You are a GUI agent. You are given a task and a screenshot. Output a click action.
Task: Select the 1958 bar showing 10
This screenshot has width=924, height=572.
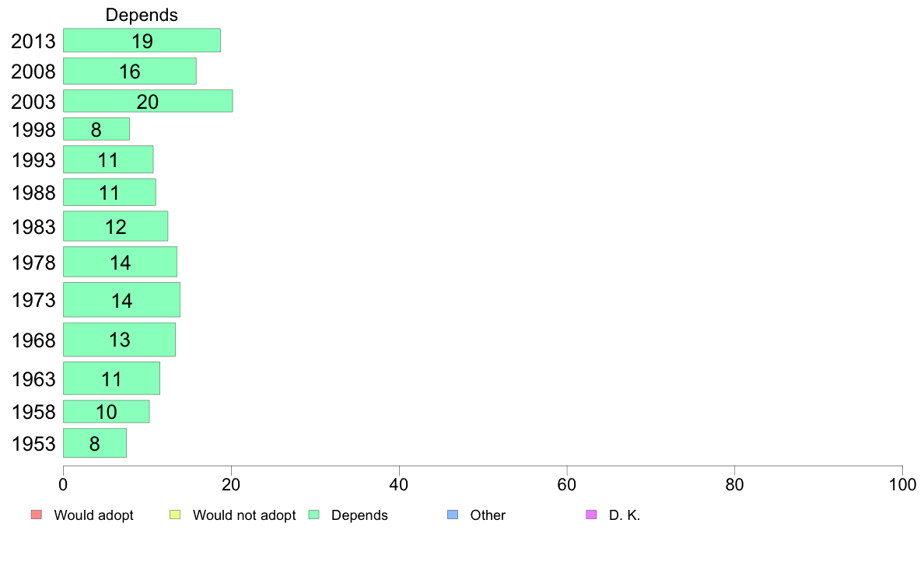point(106,411)
